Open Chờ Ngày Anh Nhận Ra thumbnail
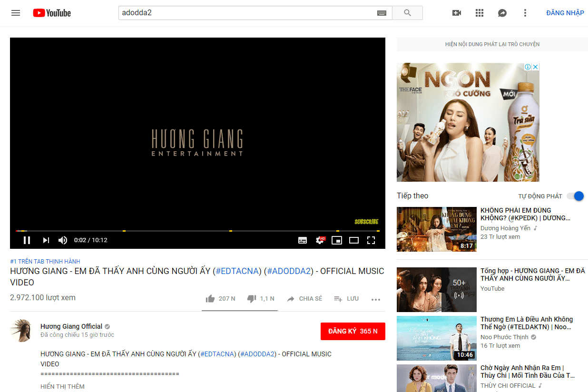This screenshot has width=588, height=392. tap(437, 378)
